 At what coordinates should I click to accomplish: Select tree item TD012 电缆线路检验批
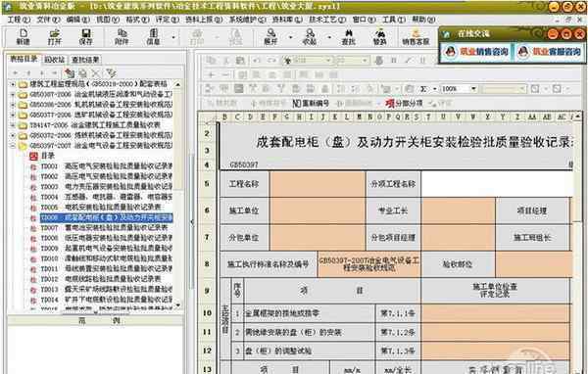tap(101, 279)
